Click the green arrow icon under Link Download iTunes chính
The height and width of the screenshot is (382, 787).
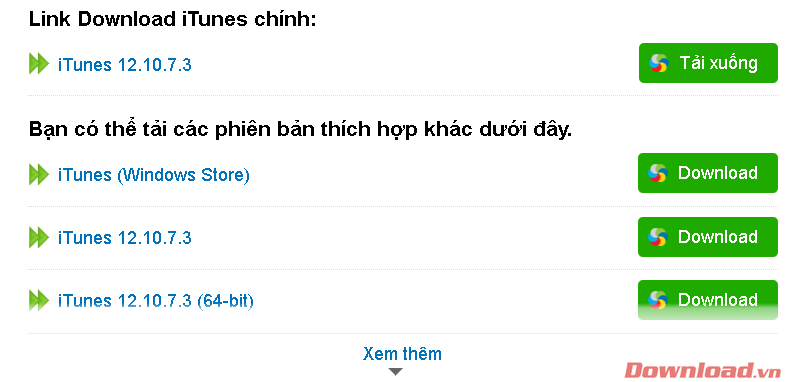tap(39, 64)
